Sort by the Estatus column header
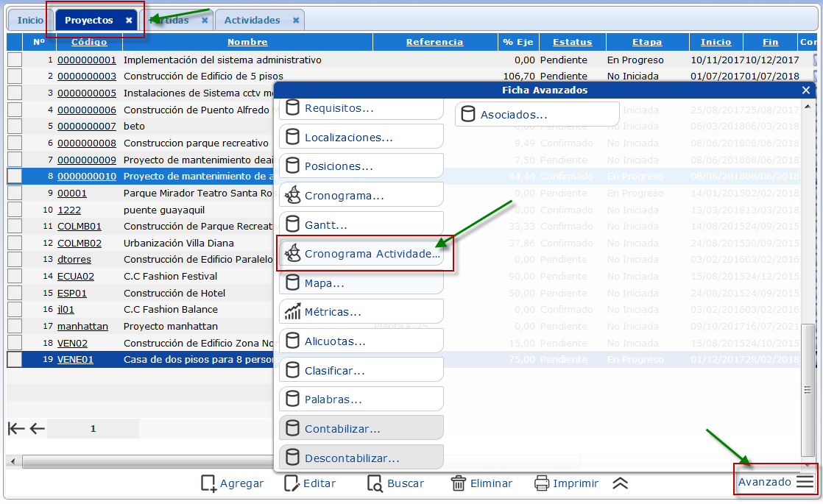This screenshot has width=823, height=504. [x=572, y=42]
